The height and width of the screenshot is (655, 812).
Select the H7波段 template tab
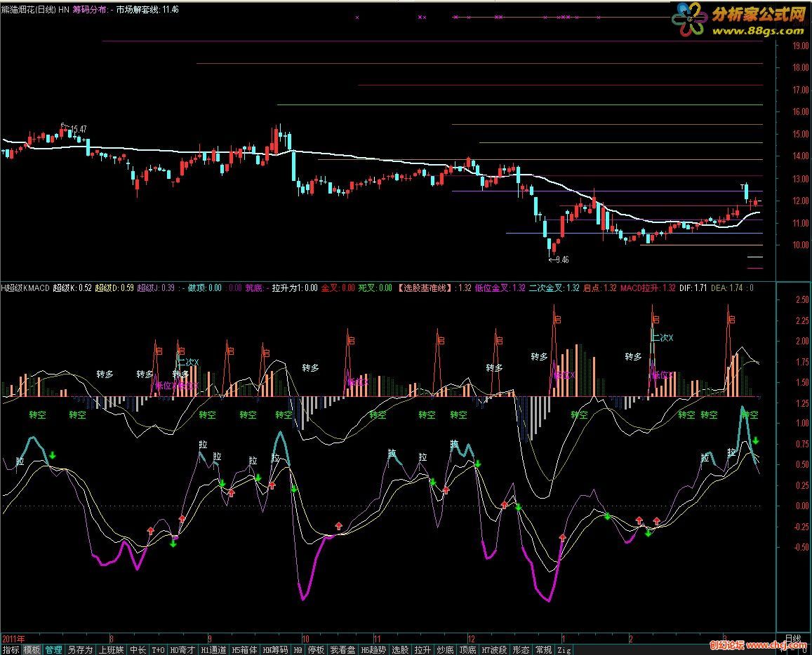coord(494,650)
